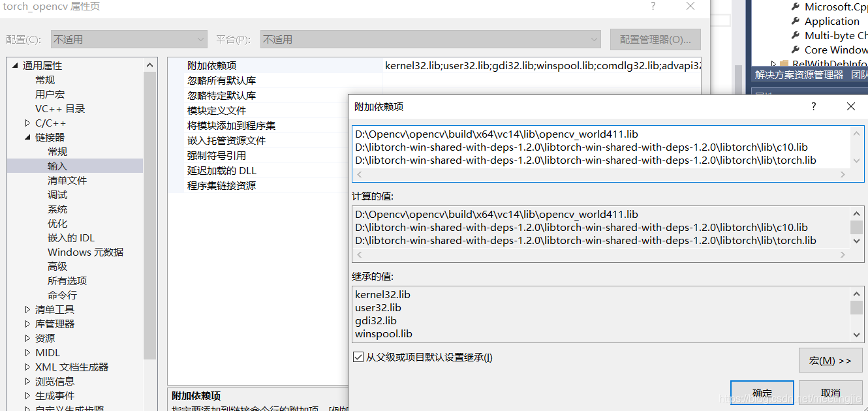Click 计算的值 horizontal scrollbar
The height and width of the screenshot is (411, 868).
(602, 254)
